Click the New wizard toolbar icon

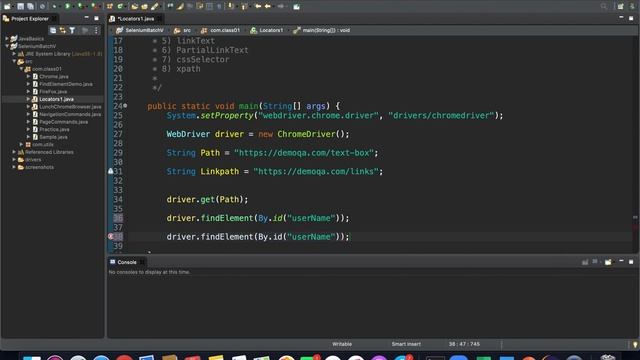(7, 6)
